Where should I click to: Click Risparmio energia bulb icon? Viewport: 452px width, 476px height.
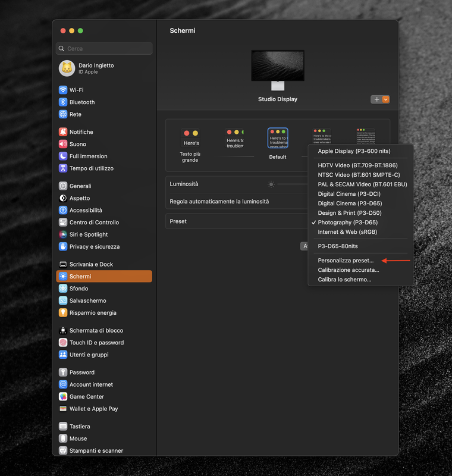coord(63,313)
